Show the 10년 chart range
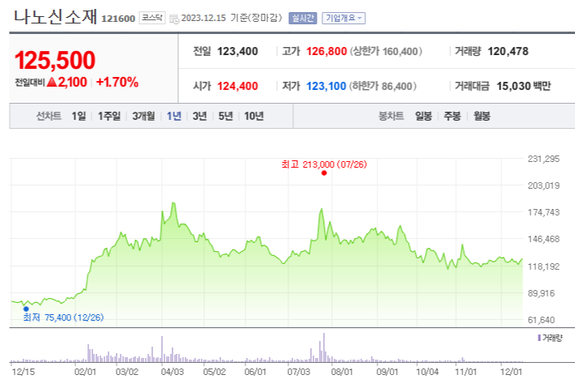Screen dimensions: 575x392 point(253,117)
